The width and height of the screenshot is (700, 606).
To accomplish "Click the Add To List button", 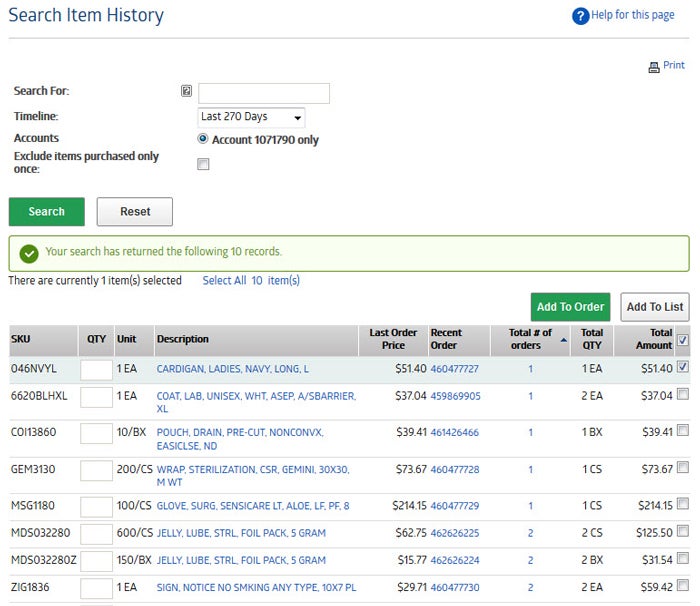I will coord(654,307).
